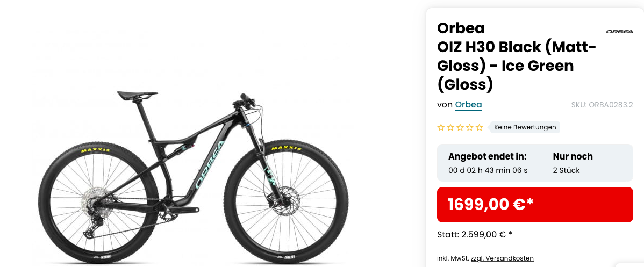Select the third rating star
Image resolution: width=644 pixels, height=267 pixels.
coord(460,127)
